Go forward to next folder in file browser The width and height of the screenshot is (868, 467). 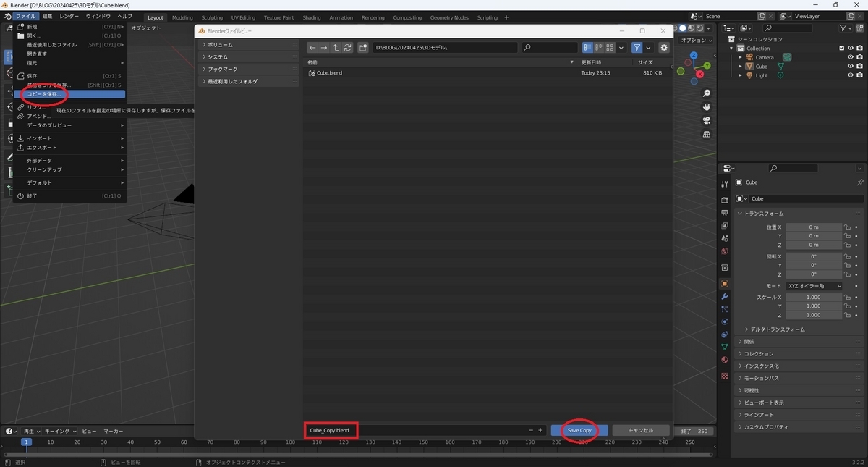324,48
